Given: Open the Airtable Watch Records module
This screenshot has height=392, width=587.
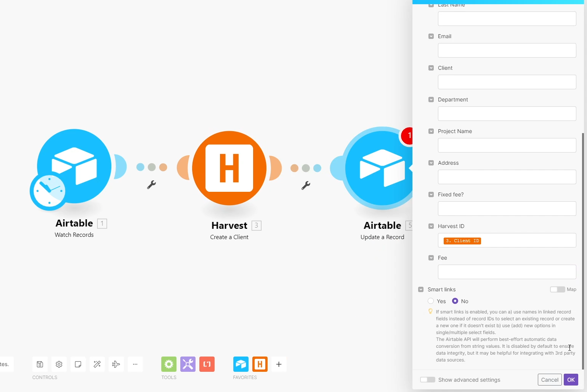Looking at the screenshot, I should [x=74, y=166].
